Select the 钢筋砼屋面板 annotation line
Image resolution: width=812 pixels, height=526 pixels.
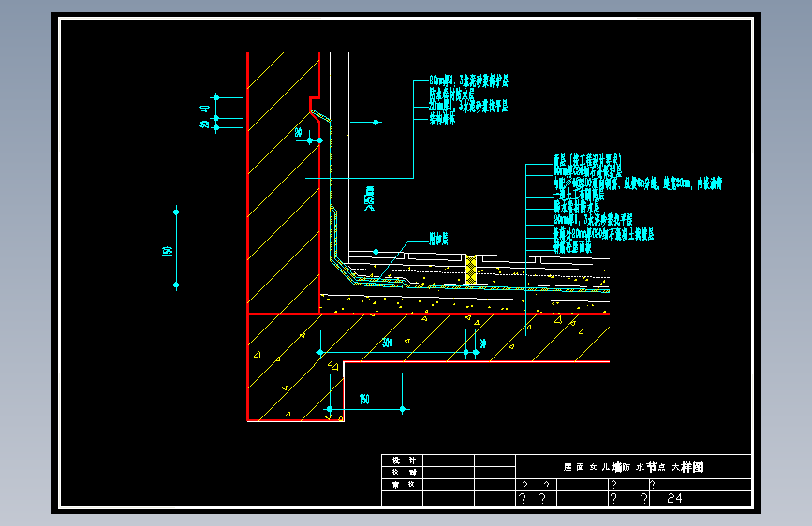pos(572,247)
